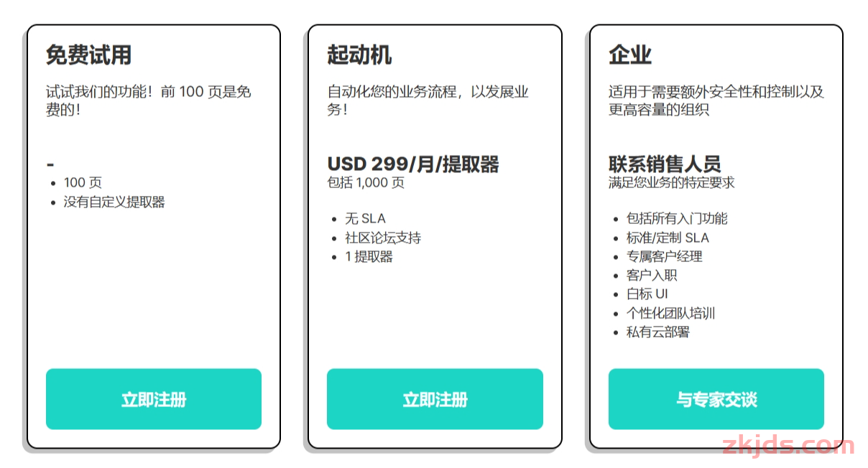
Task: Click the 满足您业务的特定要求 subtitle
Action: click(672, 183)
